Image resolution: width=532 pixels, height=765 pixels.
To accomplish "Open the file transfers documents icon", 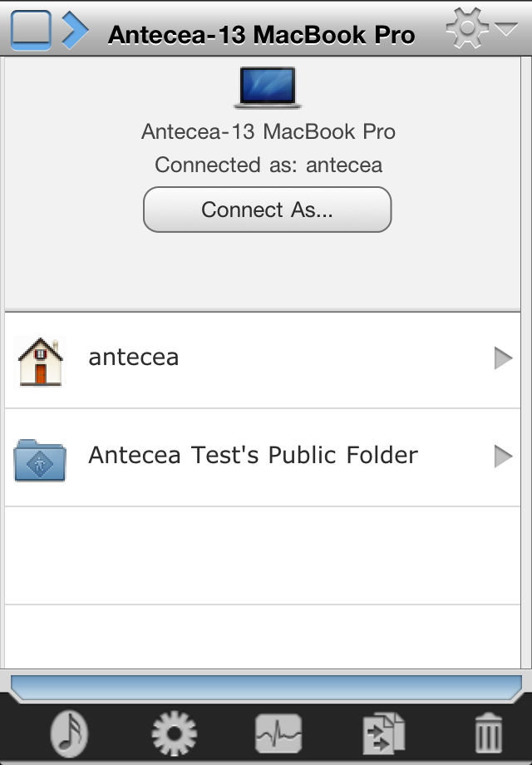I will coord(384,733).
